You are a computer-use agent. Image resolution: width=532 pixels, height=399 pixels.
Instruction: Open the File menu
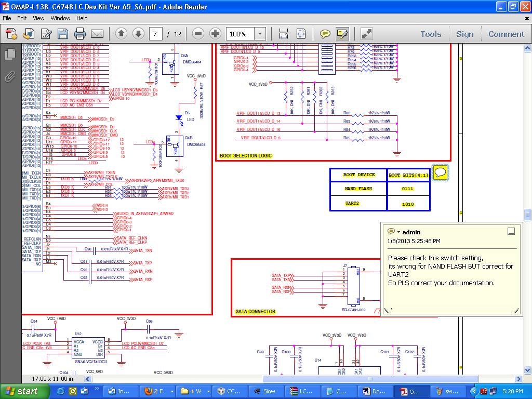pyautogui.click(x=7, y=18)
